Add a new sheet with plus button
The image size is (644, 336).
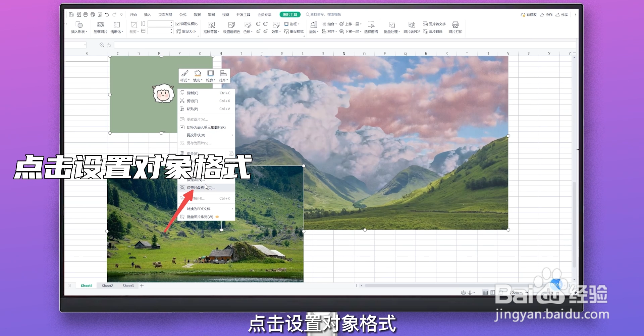click(142, 286)
